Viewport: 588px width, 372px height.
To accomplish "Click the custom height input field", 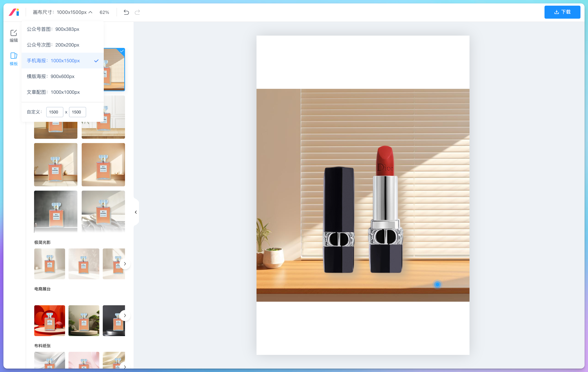I will click(77, 112).
